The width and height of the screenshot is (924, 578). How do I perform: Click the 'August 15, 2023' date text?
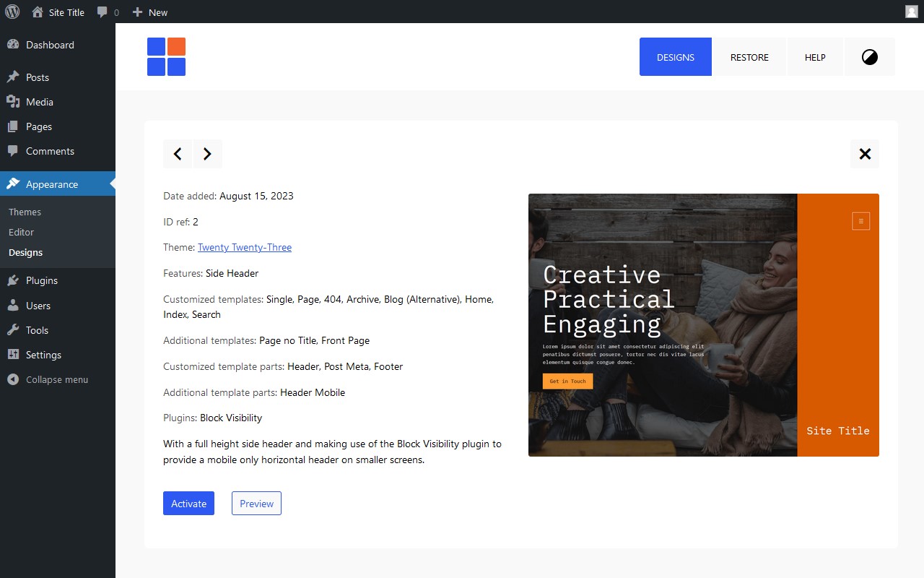point(256,196)
